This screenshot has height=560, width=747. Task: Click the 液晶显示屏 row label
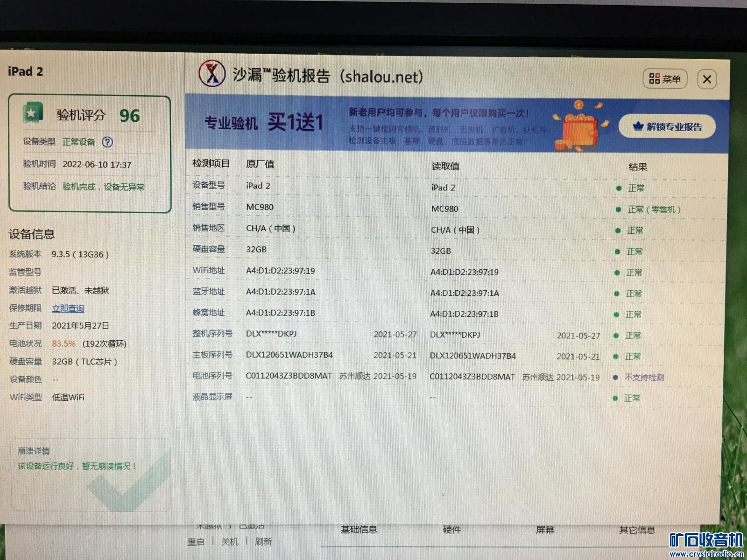[212, 397]
